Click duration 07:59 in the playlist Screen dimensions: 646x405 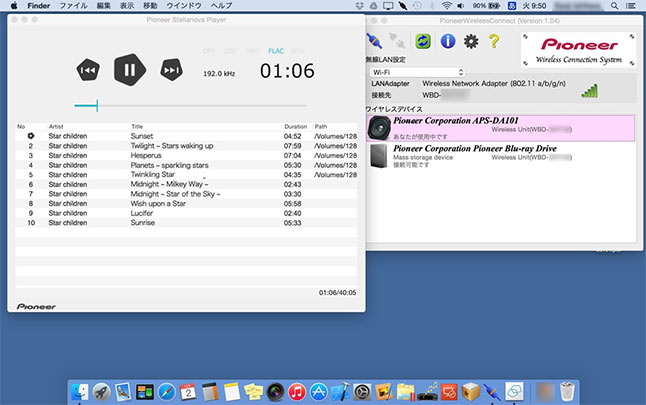coord(293,146)
